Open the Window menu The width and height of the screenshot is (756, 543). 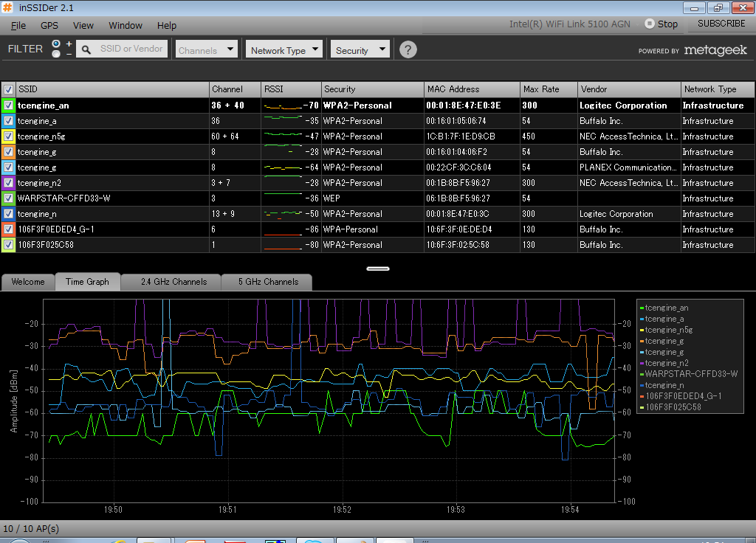126,26
